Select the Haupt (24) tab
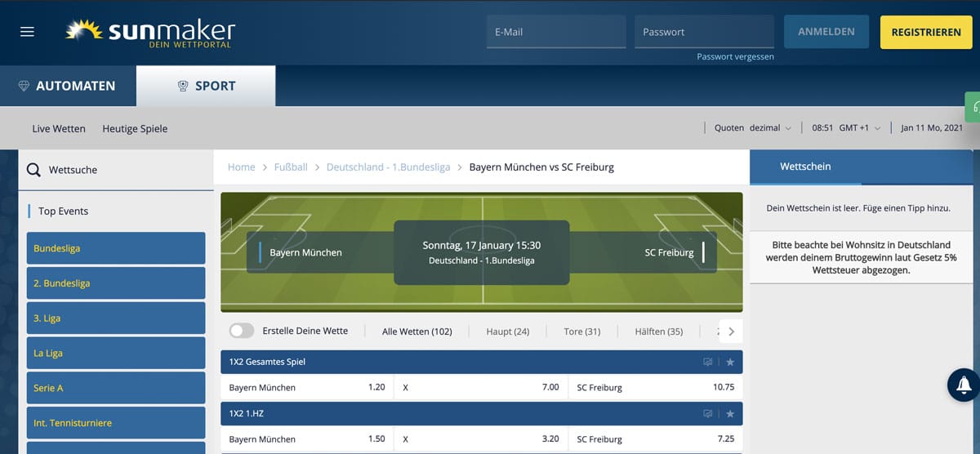This screenshot has width=980, height=454. coord(507,332)
